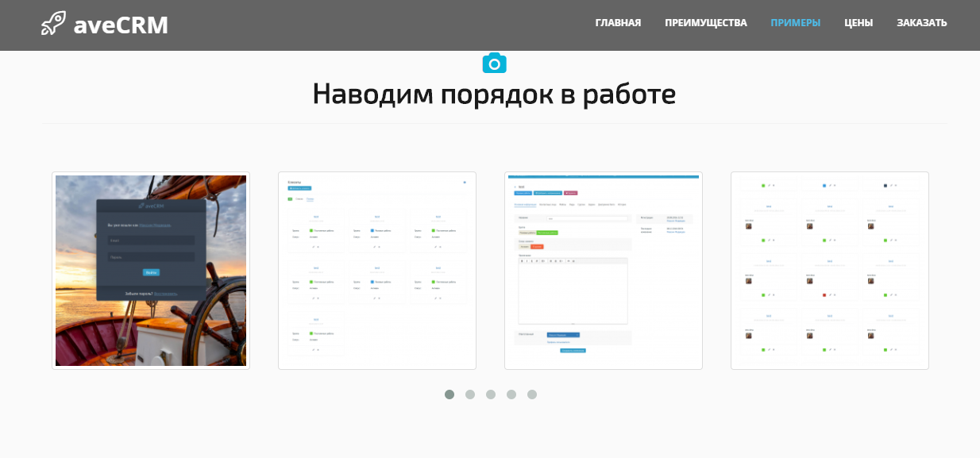This screenshot has width=980, height=458.
Task: Select the third carousel navigation dot
Action: (x=491, y=394)
